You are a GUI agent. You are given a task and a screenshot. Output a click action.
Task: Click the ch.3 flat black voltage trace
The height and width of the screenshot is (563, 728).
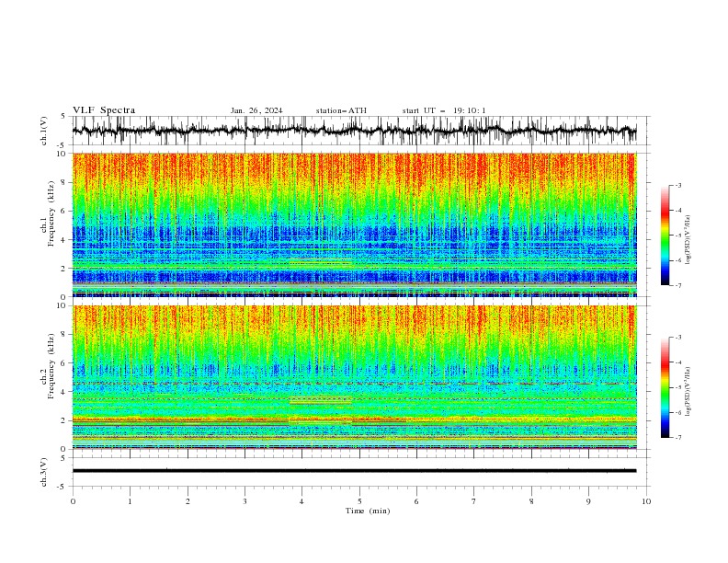tap(354, 471)
